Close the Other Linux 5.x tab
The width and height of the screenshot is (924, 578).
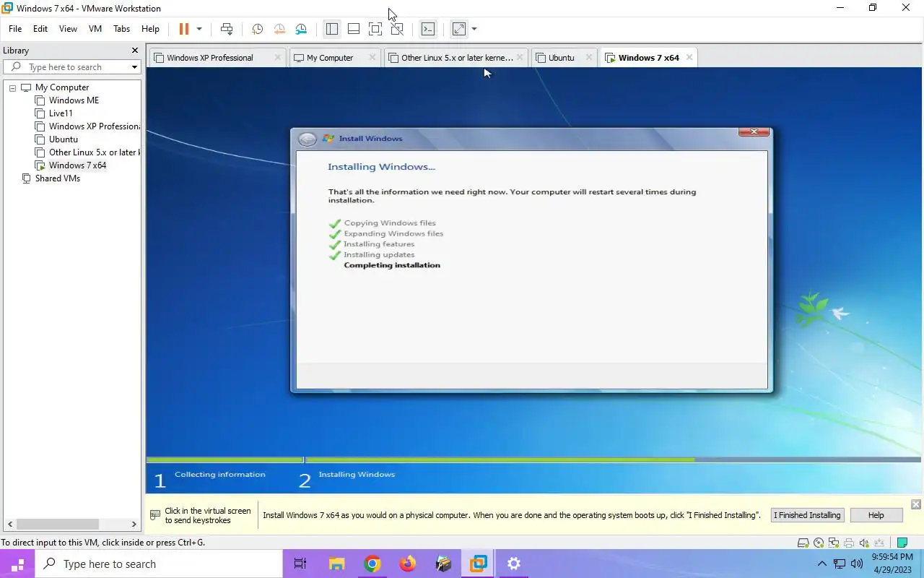pyautogui.click(x=520, y=57)
